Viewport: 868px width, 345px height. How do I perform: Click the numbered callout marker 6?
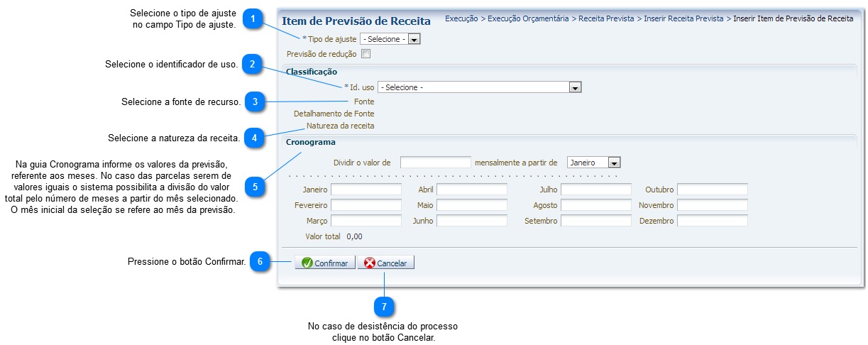tap(260, 262)
